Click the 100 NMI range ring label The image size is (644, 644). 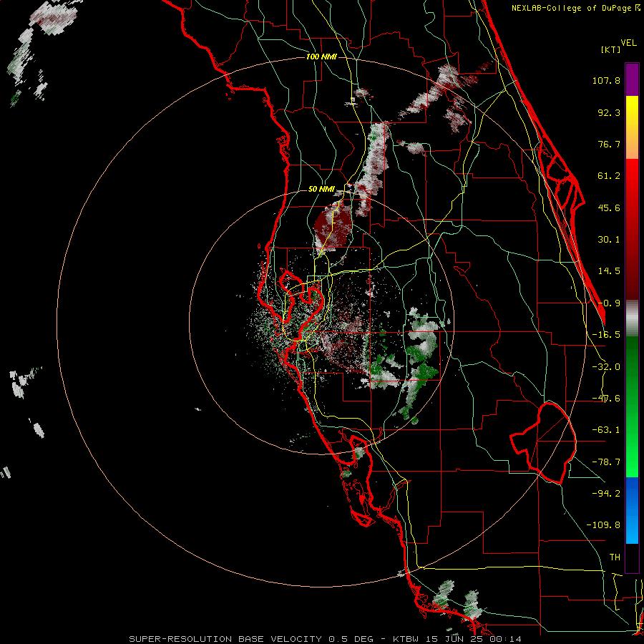[321, 57]
